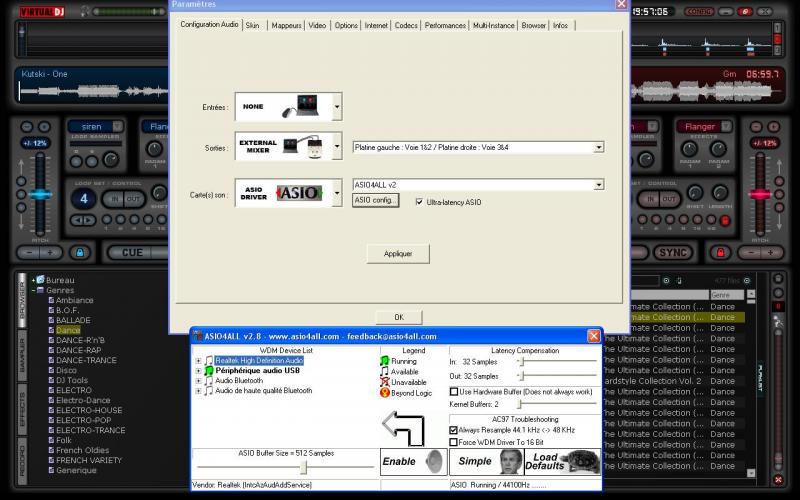Open the ASIO4ALL v2 device combo box
Viewport: 800px width, 500px height.
click(x=478, y=185)
